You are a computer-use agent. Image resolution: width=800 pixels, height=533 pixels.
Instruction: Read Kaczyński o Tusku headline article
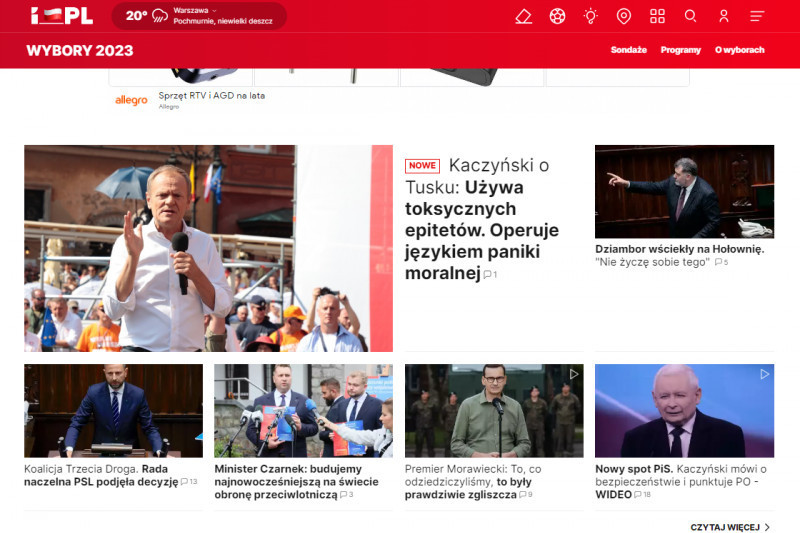481,220
